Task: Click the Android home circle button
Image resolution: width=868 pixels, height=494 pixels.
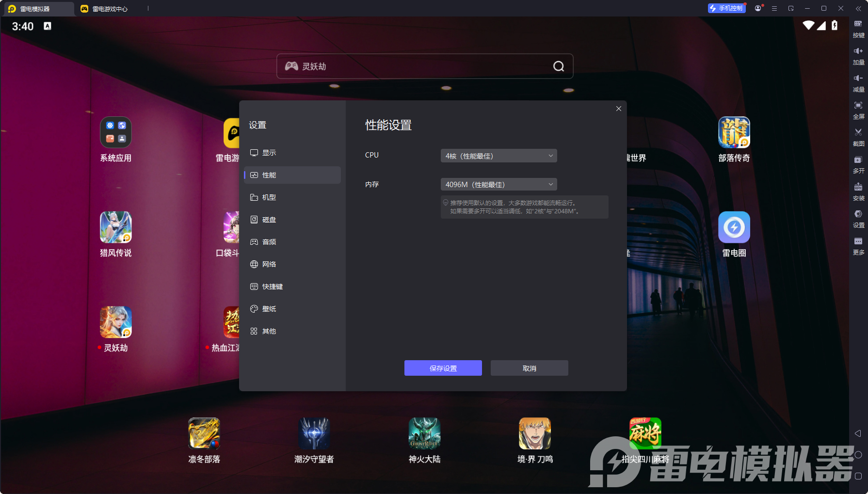Action: pos(858,455)
